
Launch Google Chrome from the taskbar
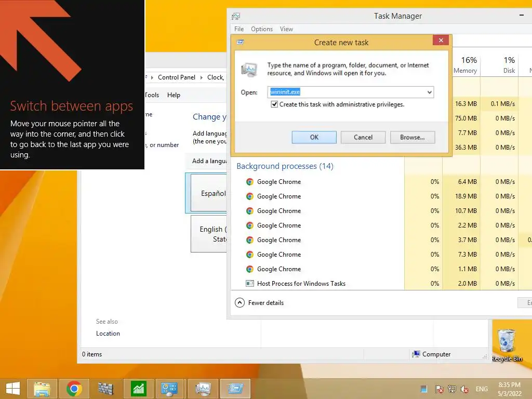(x=74, y=389)
